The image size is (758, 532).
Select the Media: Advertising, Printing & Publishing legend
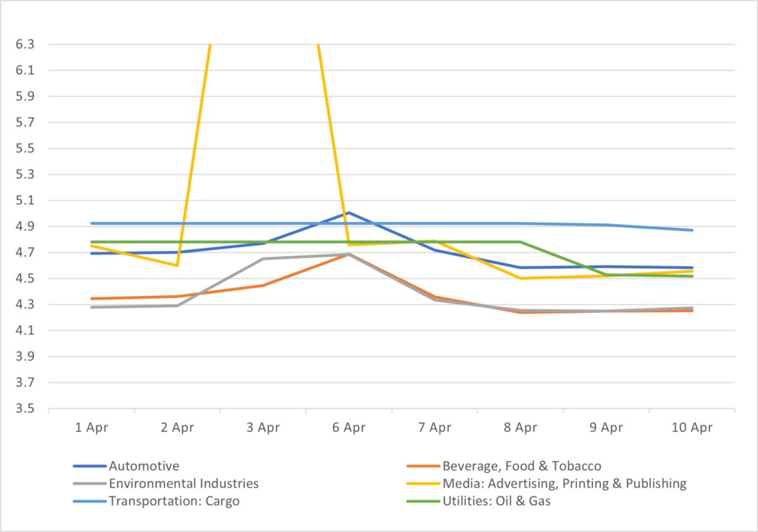(x=564, y=484)
